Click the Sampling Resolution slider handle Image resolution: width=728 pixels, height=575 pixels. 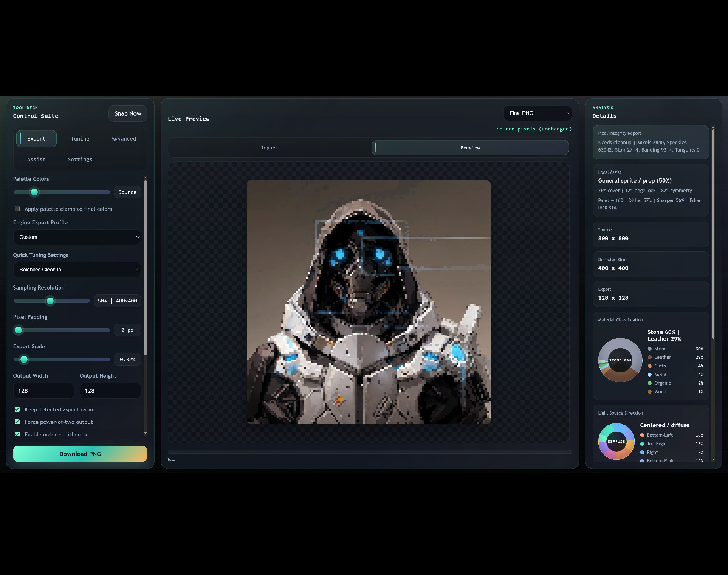tap(50, 301)
